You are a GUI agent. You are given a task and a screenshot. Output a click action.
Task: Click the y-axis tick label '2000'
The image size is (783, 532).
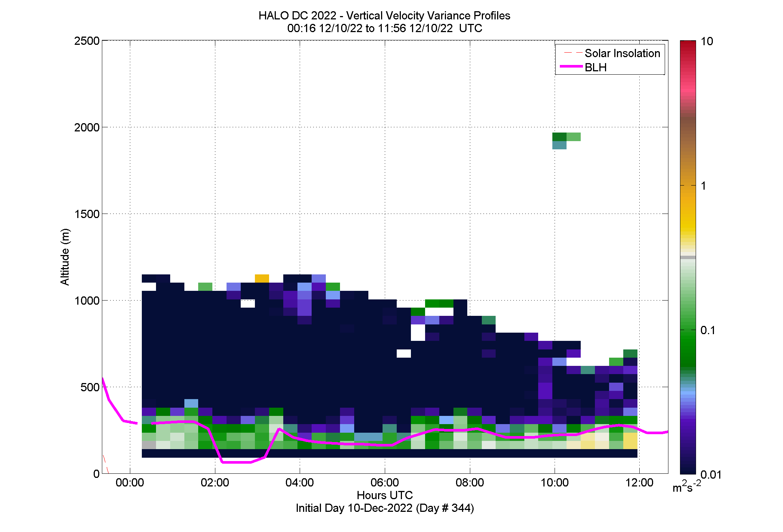[x=87, y=127]
